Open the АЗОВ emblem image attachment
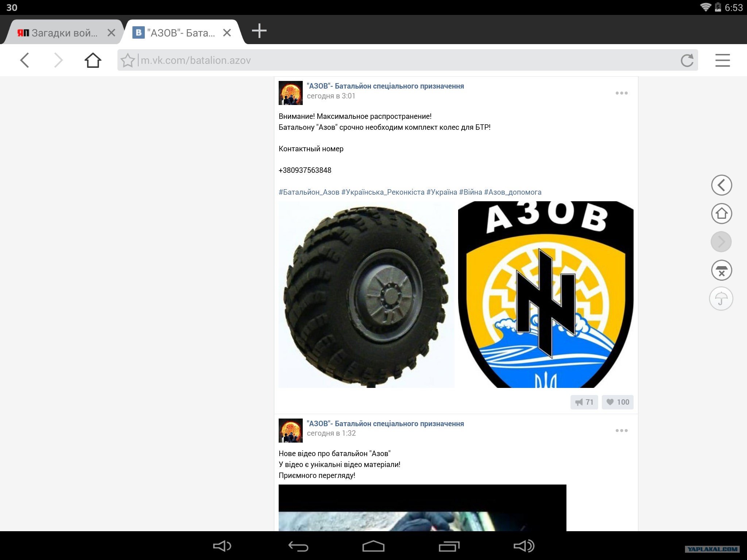The width and height of the screenshot is (747, 560). 546,295
